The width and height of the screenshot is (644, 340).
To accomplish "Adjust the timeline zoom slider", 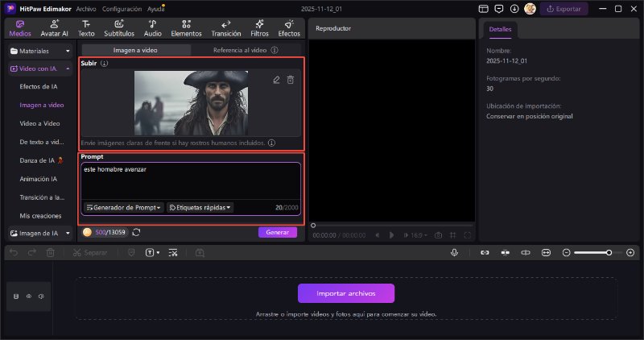I will [x=609, y=252].
